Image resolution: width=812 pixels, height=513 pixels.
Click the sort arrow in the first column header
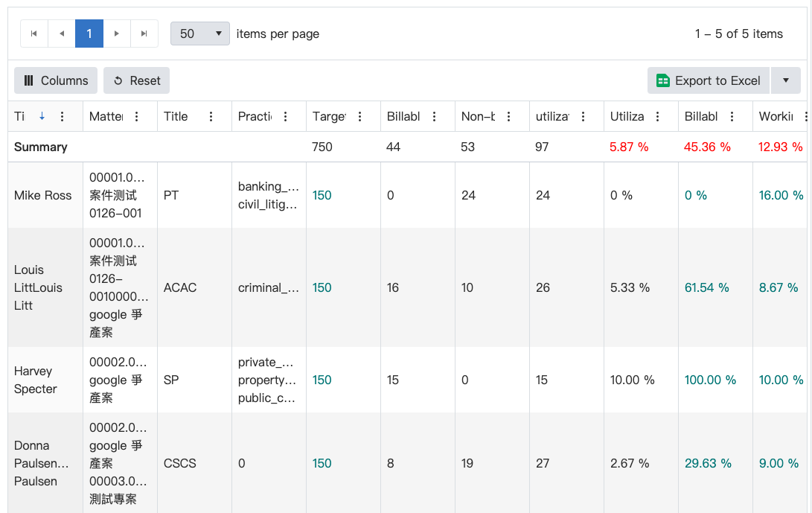tap(42, 116)
